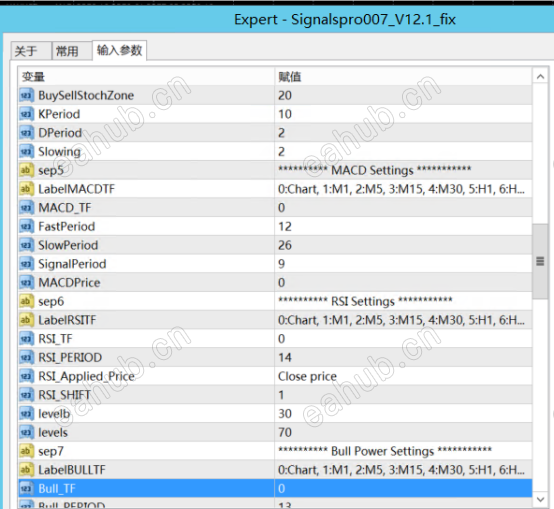The width and height of the screenshot is (554, 509).
Task: Click the integer icon beside Slowing
Action: pos(26,152)
